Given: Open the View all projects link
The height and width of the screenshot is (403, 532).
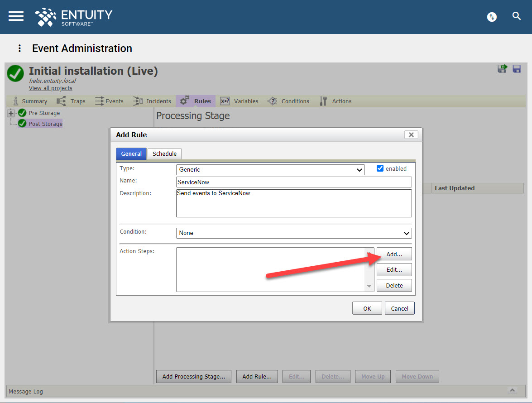Looking at the screenshot, I should [50, 88].
